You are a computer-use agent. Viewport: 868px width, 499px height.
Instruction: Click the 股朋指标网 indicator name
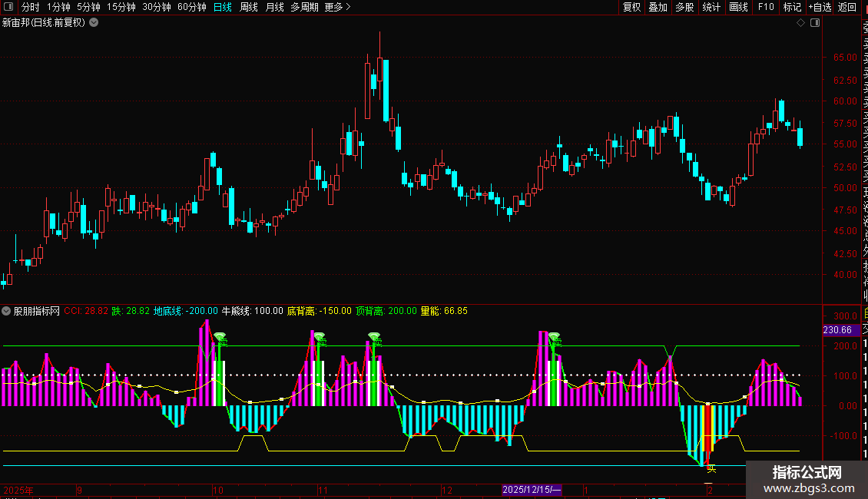(37, 311)
